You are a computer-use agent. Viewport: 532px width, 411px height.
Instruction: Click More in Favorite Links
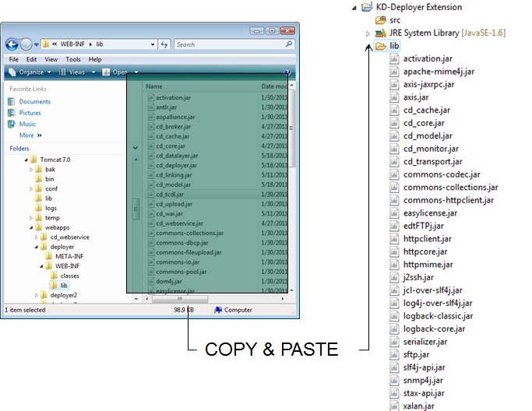pyautogui.click(x=27, y=135)
